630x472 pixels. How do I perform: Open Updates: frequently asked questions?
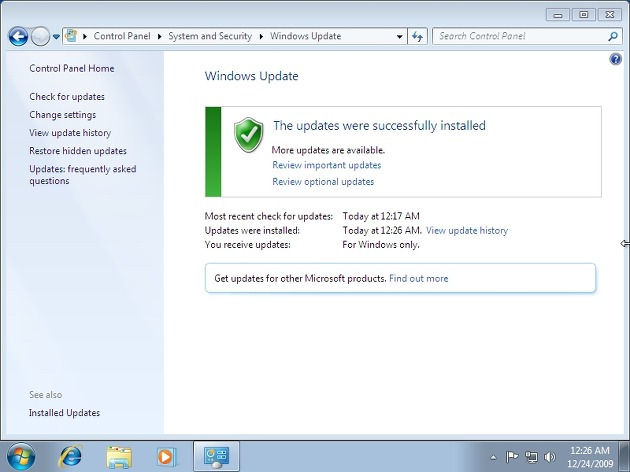[82, 175]
